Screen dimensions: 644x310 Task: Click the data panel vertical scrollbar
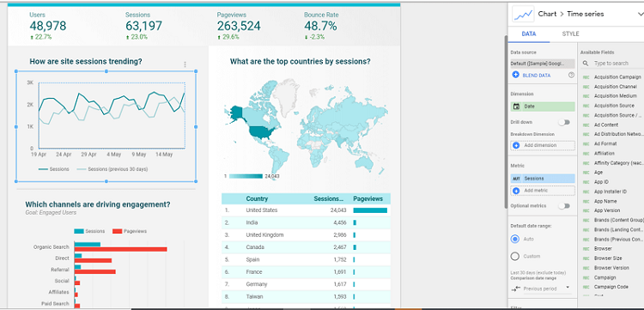(506, 122)
